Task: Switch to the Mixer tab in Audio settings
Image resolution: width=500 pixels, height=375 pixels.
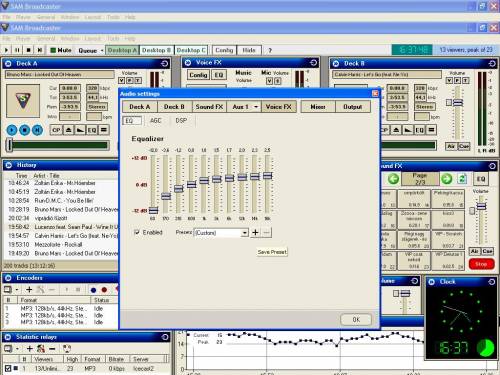Action: pyautogui.click(x=318, y=107)
